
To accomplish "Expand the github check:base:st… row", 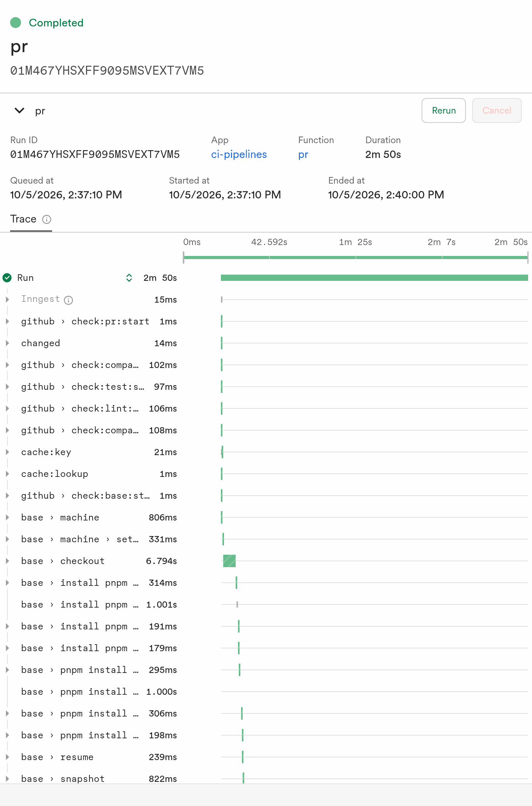I will (7, 496).
